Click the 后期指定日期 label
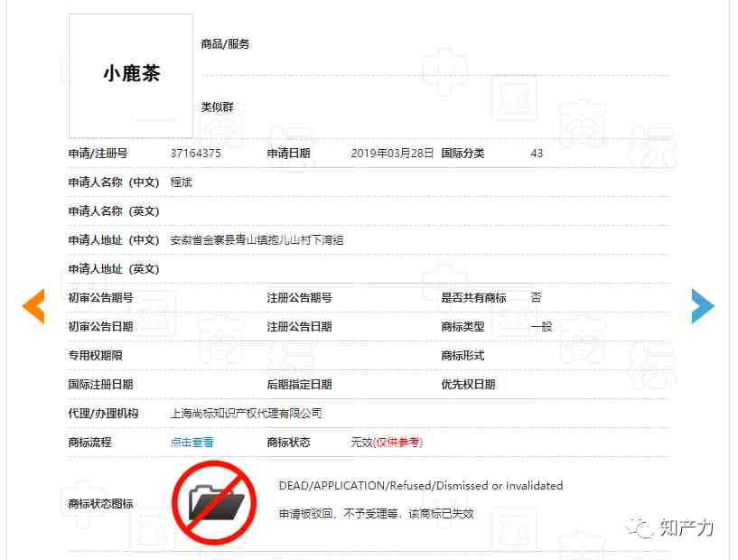Screen dimensions: 738x560 [299, 385]
